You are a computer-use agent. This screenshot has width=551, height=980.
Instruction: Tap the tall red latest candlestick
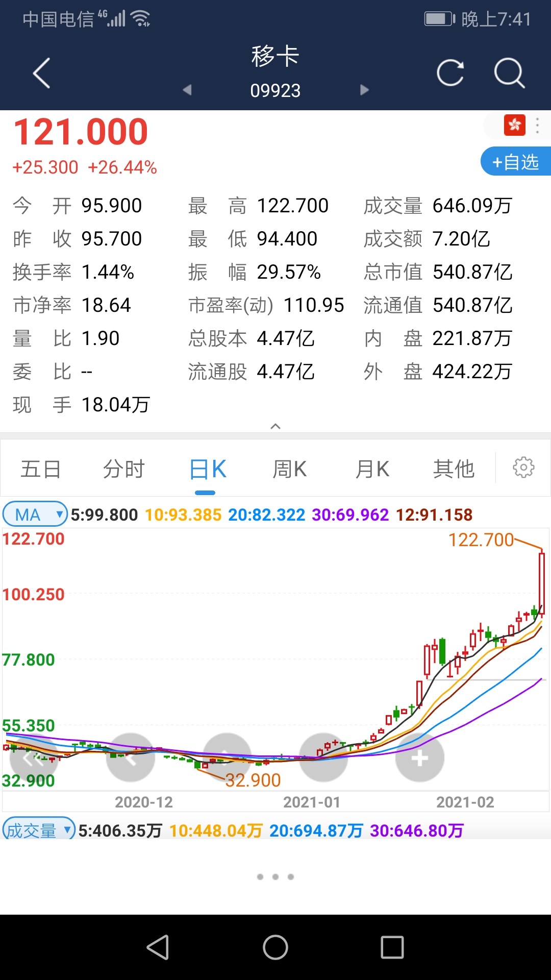[x=541, y=583]
